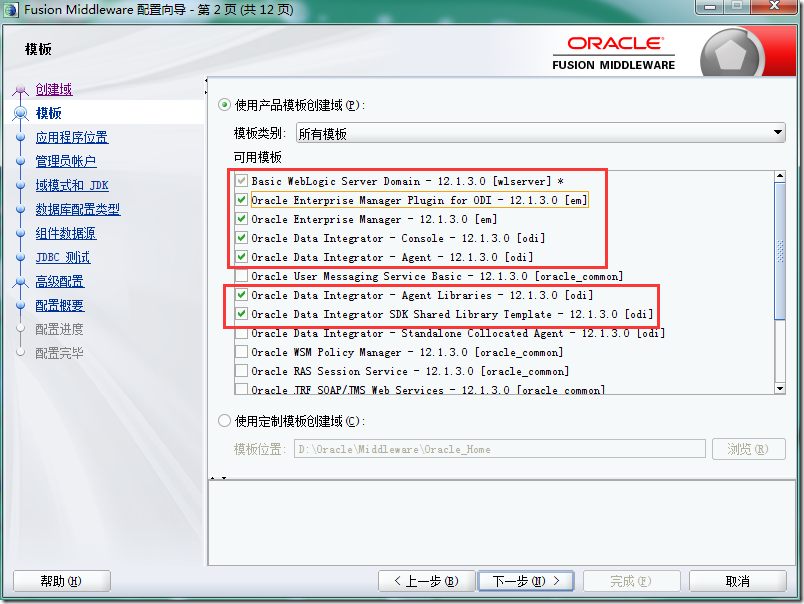Check ODI Standalone Collocated Agent
The height and width of the screenshot is (604, 804).
(242, 333)
